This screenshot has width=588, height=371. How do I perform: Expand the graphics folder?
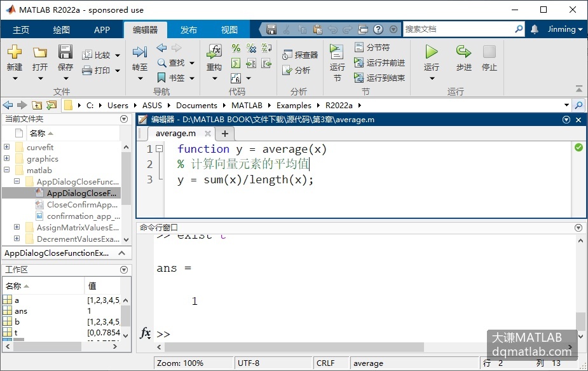point(7,158)
